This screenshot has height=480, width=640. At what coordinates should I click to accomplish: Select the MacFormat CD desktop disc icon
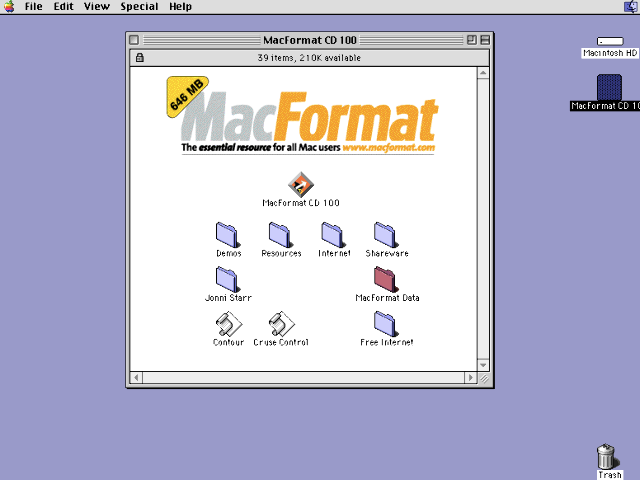click(609, 87)
